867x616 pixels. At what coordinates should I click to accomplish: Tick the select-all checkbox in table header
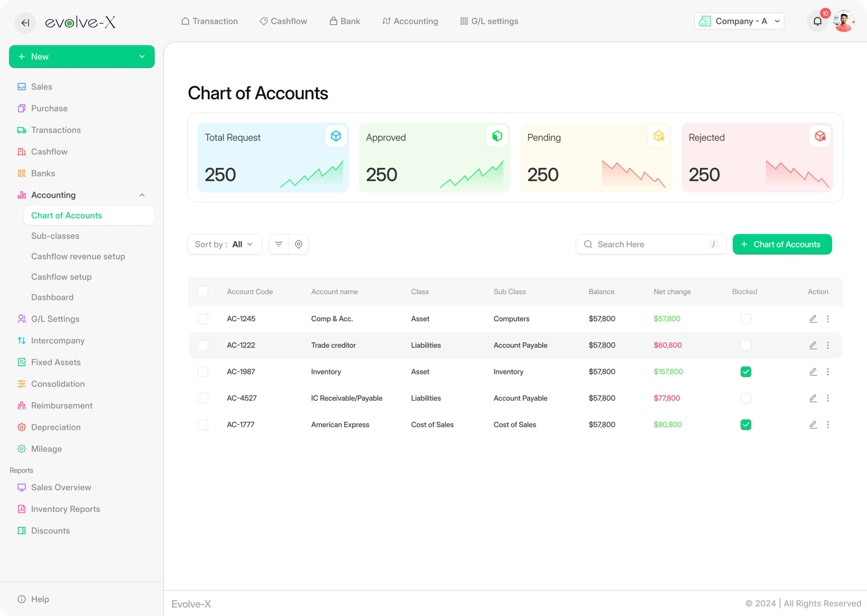coord(203,291)
